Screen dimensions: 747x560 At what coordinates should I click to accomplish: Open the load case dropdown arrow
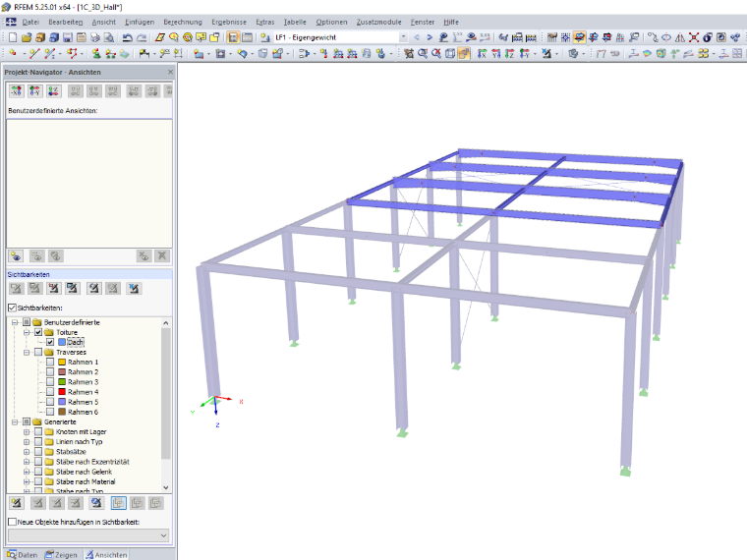(x=404, y=37)
